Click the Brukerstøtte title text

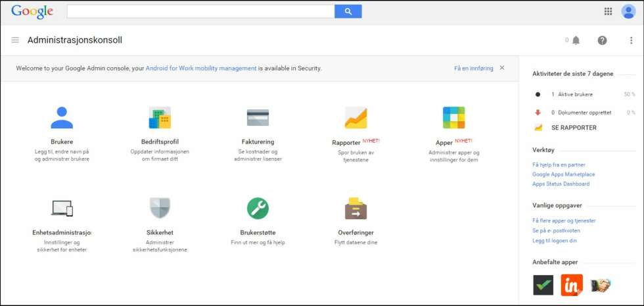click(x=258, y=232)
